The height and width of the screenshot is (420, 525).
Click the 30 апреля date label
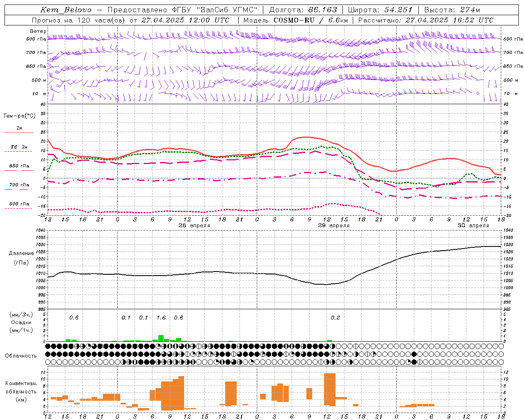coord(473,226)
